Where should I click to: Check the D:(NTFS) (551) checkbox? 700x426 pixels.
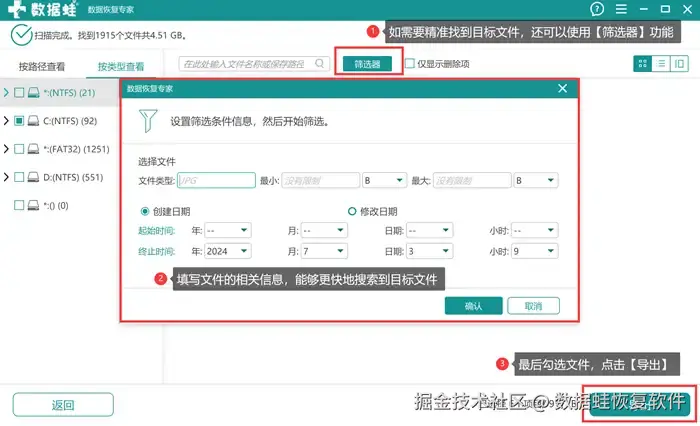click(x=19, y=177)
